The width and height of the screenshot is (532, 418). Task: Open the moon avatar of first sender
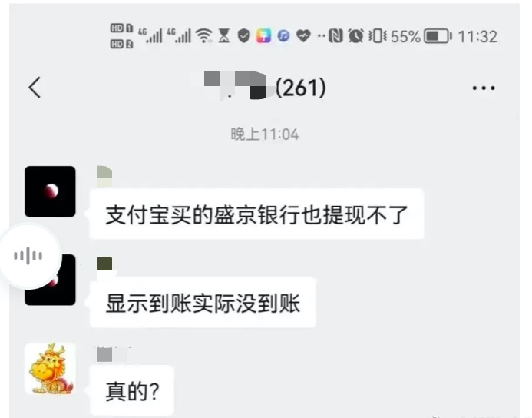50,191
